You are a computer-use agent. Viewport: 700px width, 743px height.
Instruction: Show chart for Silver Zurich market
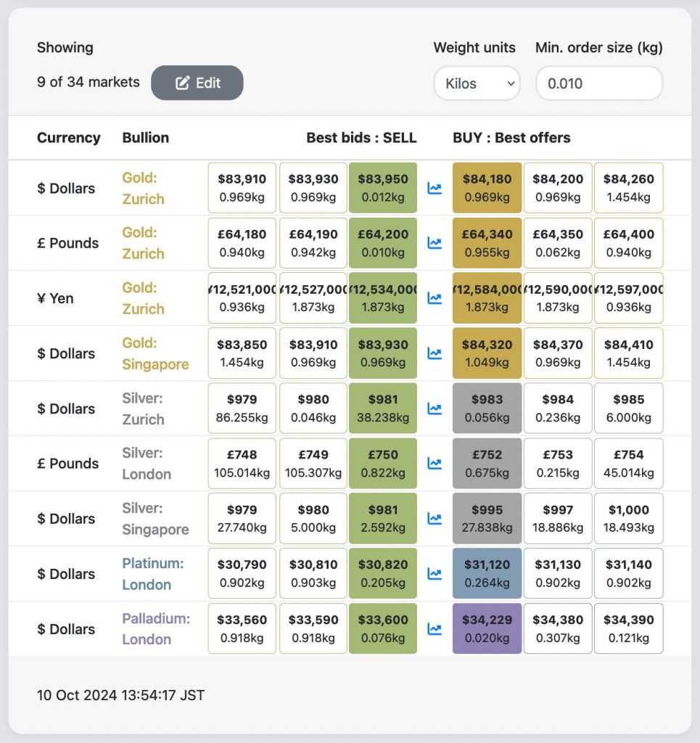pyautogui.click(x=435, y=409)
